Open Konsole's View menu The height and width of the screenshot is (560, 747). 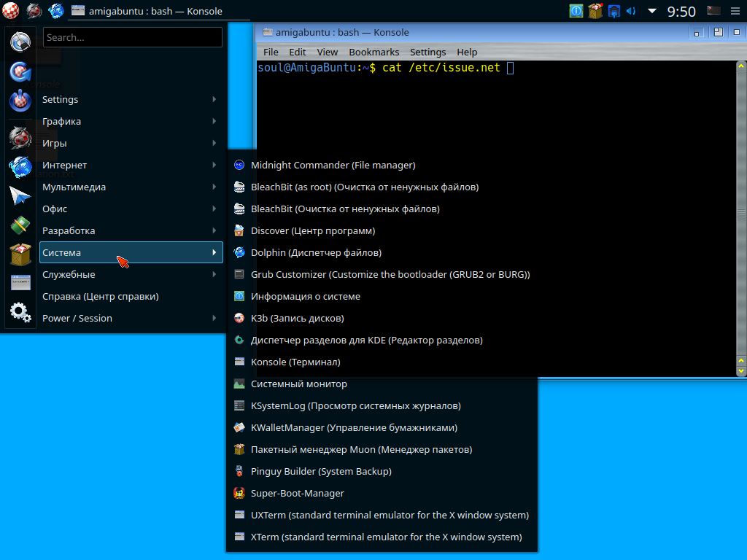click(x=328, y=52)
